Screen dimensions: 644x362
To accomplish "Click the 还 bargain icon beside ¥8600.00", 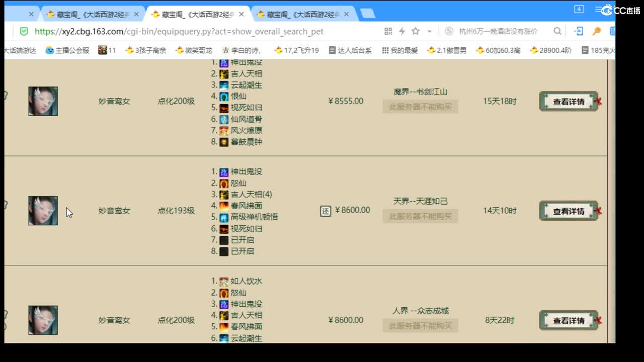I will (326, 211).
